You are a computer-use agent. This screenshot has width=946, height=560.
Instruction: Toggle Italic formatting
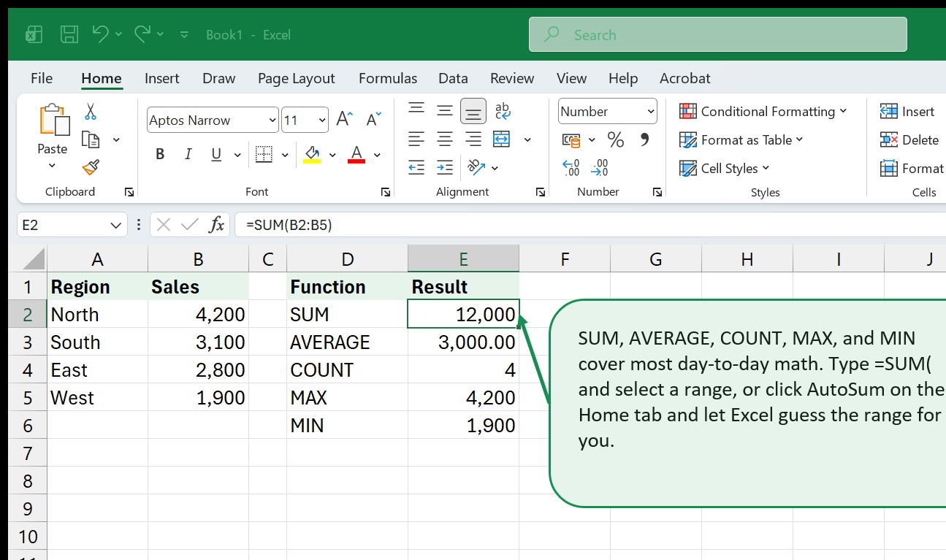[188, 154]
